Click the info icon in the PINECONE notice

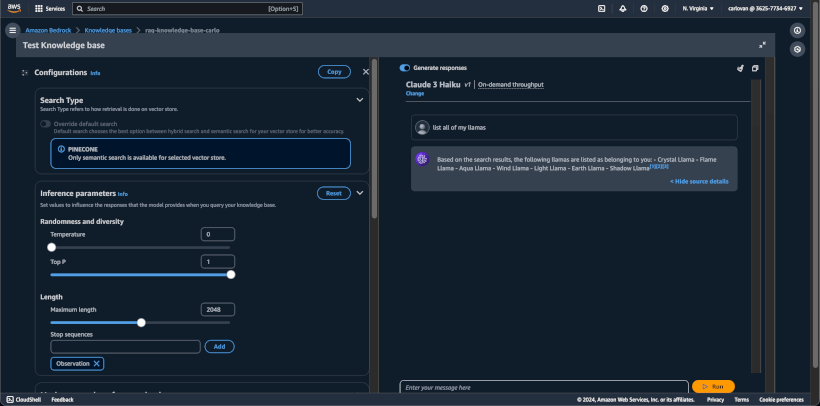tap(60, 149)
